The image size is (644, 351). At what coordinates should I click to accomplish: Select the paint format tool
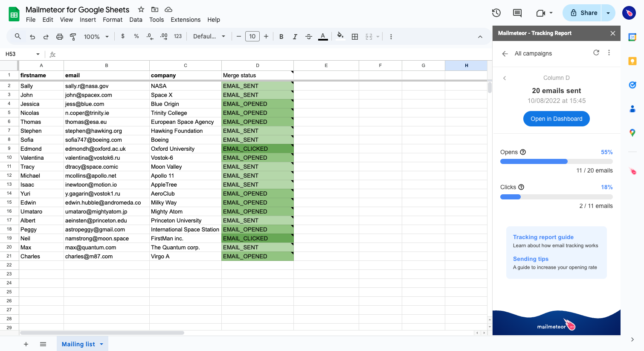pos(73,37)
